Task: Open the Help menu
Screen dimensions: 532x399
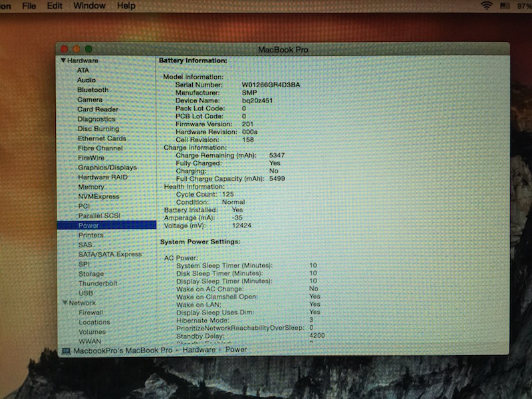Action: [x=126, y=6]
